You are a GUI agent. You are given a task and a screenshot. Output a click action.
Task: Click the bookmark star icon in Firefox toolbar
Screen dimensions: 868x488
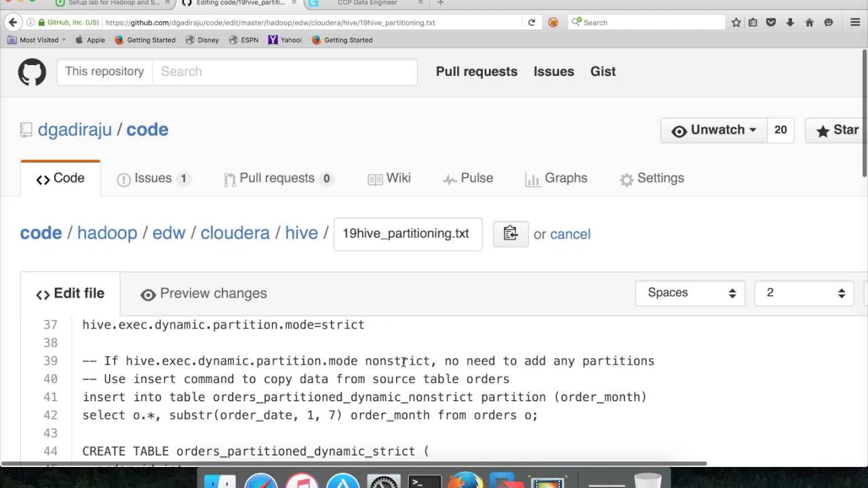tap(736, 22)
